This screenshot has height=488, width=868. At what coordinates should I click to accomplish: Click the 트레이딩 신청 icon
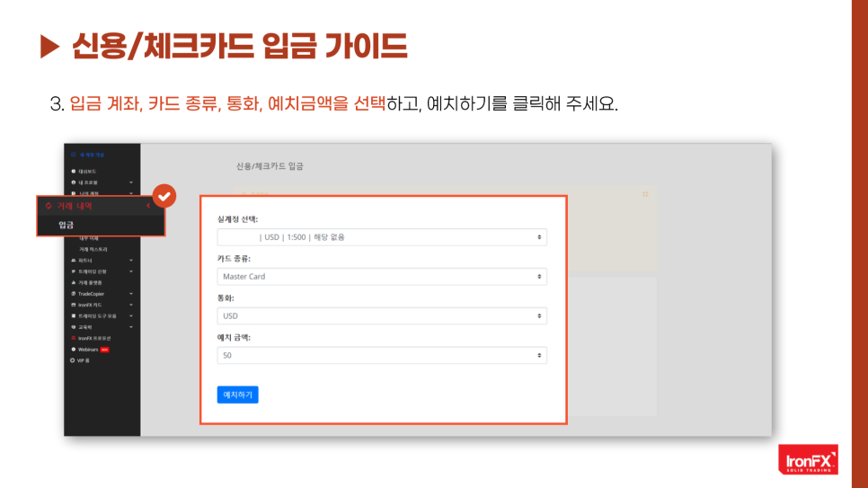73,271
